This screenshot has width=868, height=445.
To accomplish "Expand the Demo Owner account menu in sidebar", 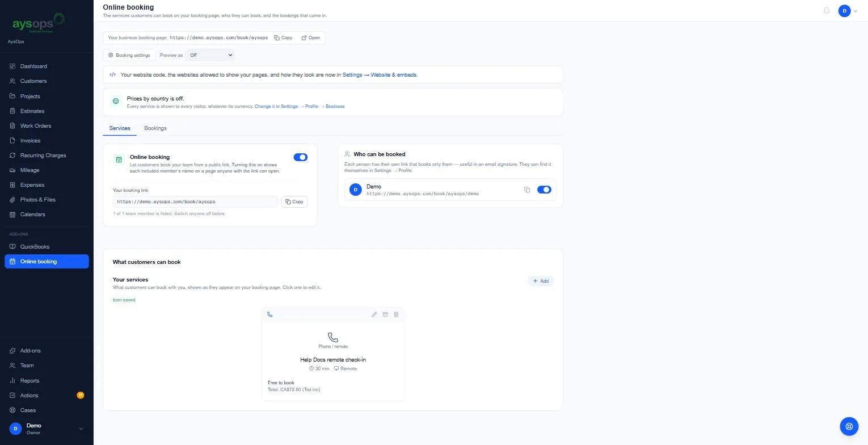I will click(x=47, y=429).
